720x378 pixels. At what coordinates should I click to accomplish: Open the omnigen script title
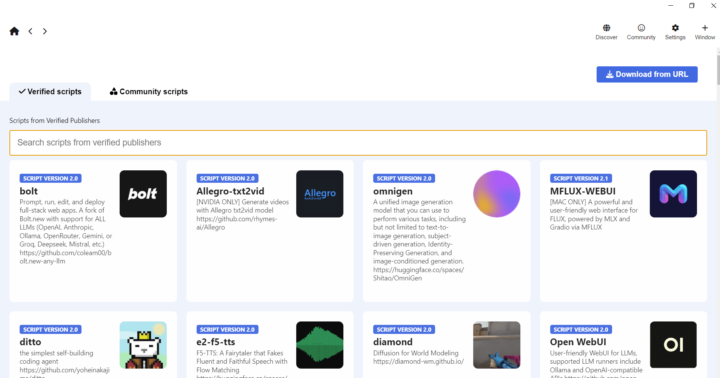coord(393,191)
